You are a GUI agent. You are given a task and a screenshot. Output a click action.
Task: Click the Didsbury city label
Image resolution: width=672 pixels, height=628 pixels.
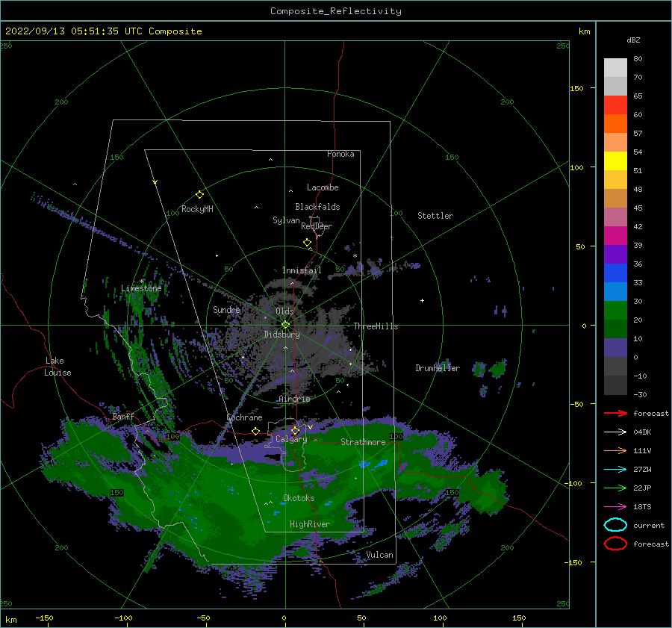(x=282, y=335)
